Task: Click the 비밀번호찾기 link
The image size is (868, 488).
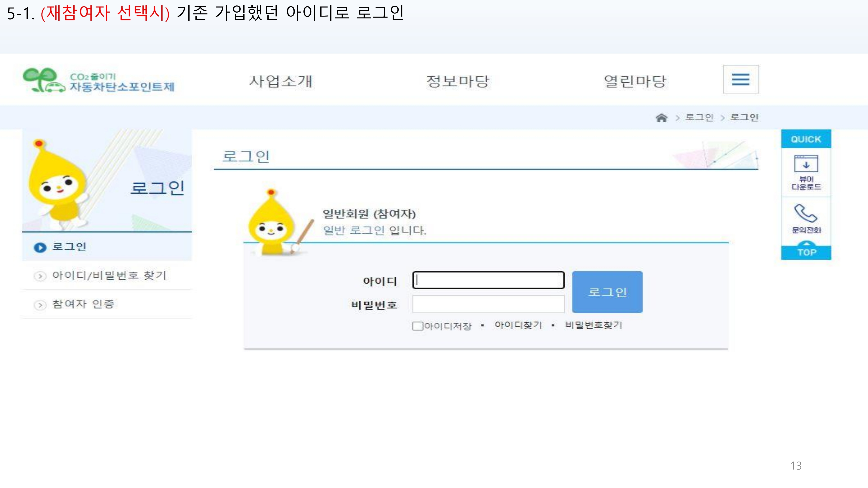Action: click(x=593, y=325)
